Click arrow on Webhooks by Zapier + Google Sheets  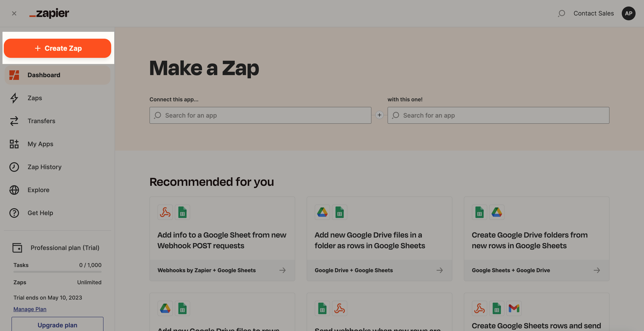coord(283,270)
